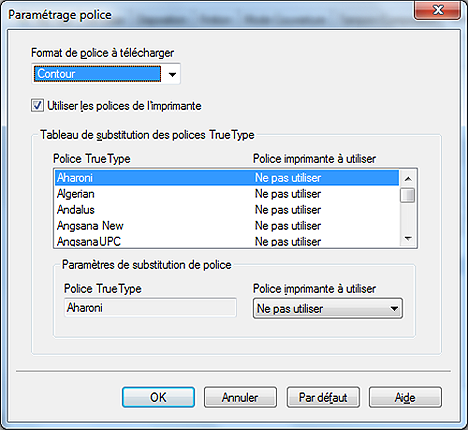468x430 pixels.
Task: Open the Format de police dropdown arrow
Action: (172, 74)
